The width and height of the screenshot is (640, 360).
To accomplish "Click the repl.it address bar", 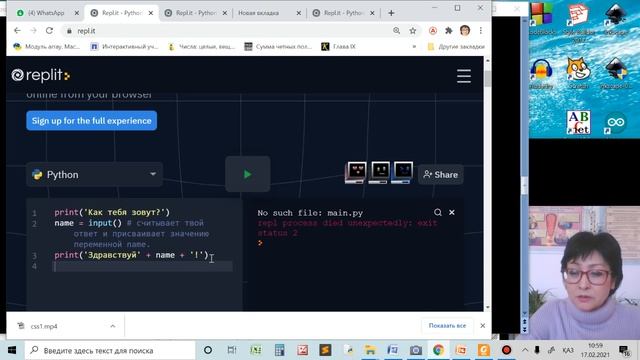I will point(229,31).
